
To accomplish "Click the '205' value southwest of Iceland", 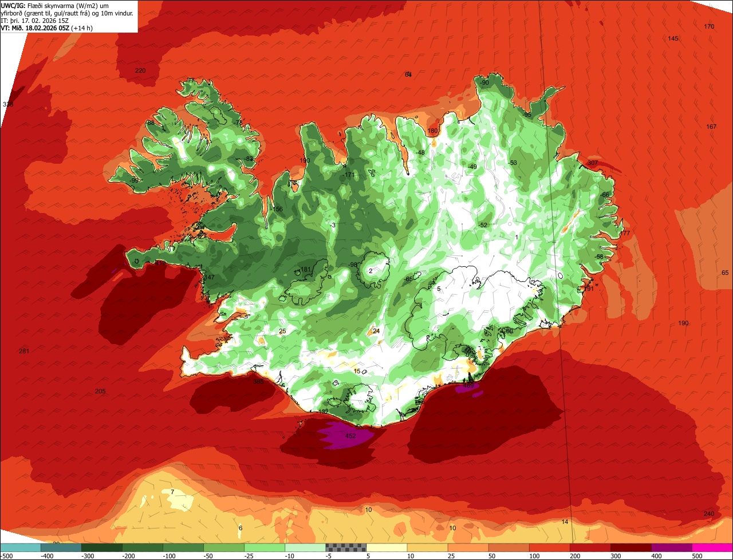I will point(100,391).
